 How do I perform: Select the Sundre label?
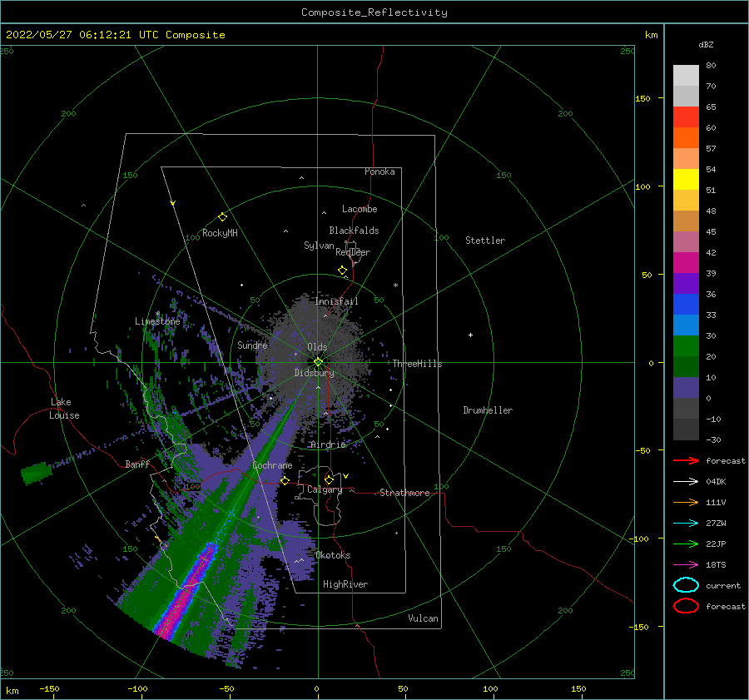coord(253,345)
